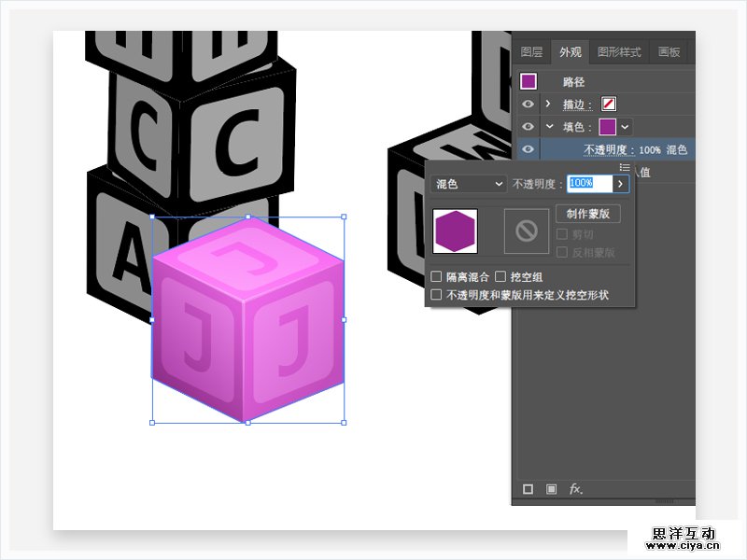Switch to the 图形样式 tab

619,52
